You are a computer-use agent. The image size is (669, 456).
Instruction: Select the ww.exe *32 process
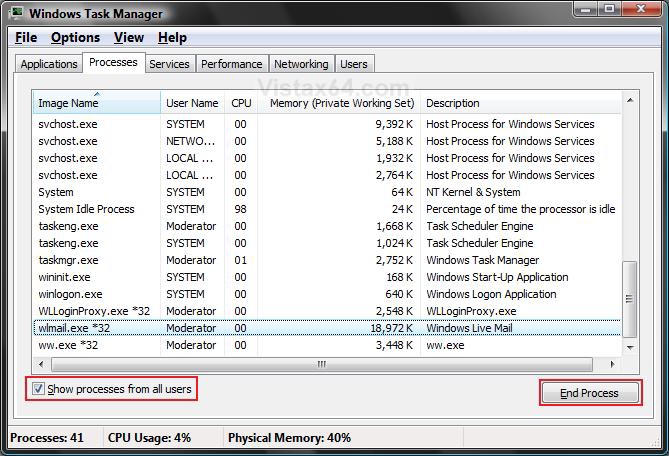(327, 345)
